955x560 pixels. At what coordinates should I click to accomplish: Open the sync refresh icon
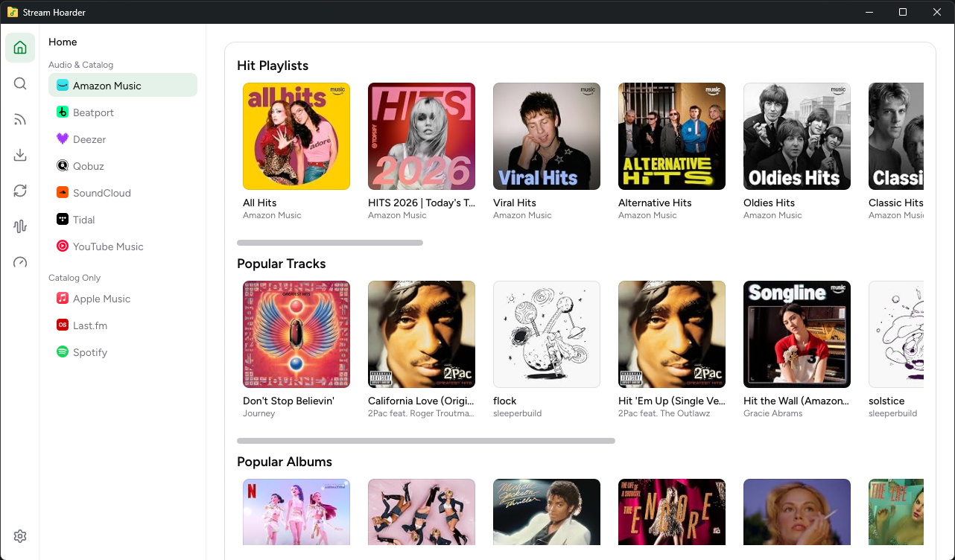pyautogui.click(x=20, y=191)
